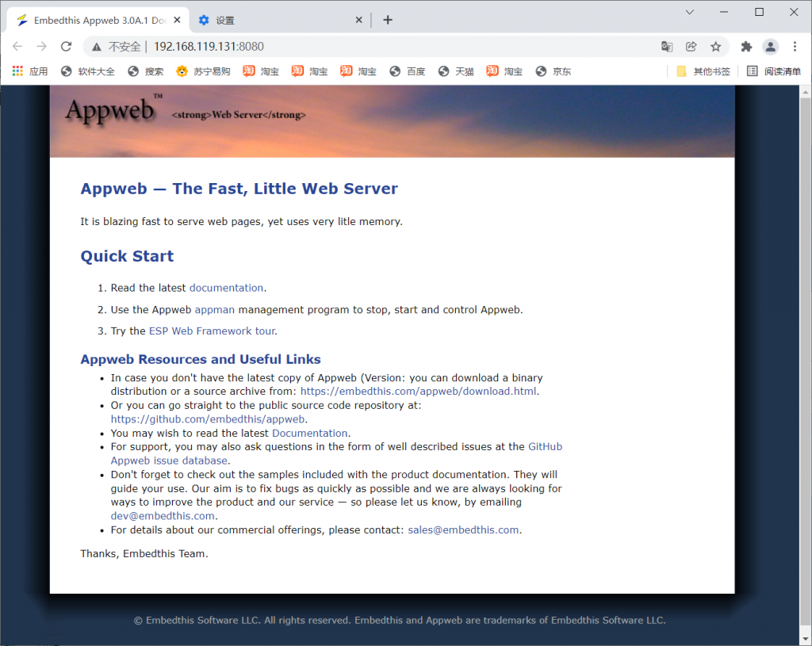This screenshot has width=812, height=646.
Task: Open the 软件大全 bookmark
Action: [87, 71]
